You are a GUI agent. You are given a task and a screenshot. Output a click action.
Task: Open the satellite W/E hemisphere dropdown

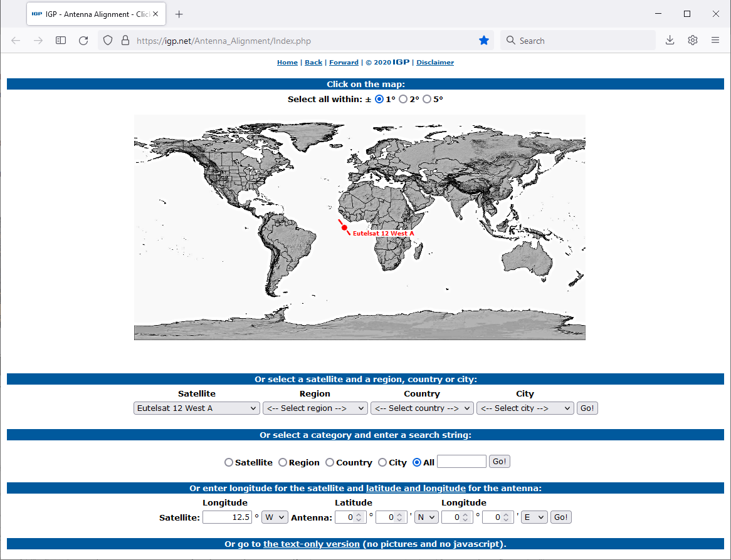(x=275, y=517)
